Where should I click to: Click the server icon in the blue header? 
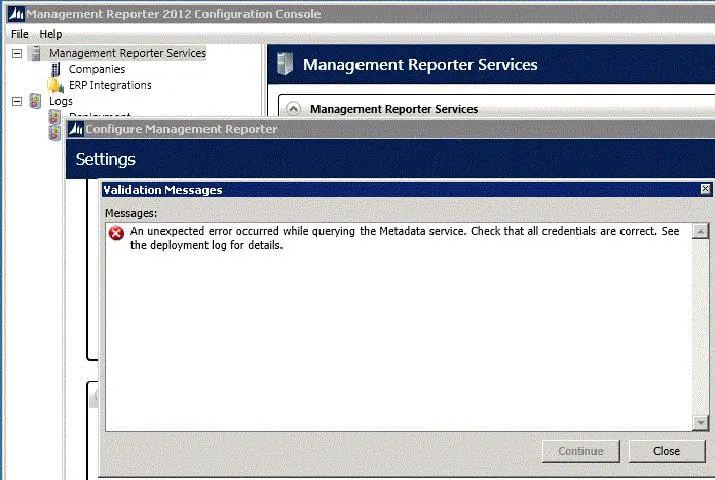285,64
